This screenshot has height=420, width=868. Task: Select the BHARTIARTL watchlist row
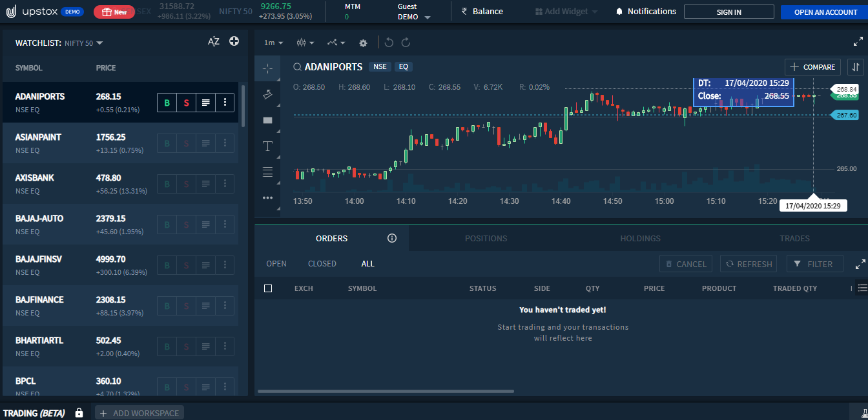tap(121, 346)
